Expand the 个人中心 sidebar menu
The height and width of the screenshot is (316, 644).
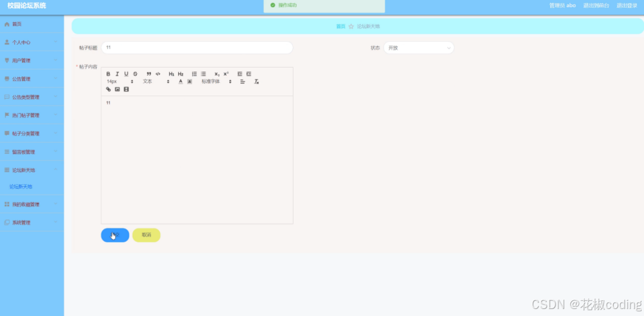pos(32,42)
